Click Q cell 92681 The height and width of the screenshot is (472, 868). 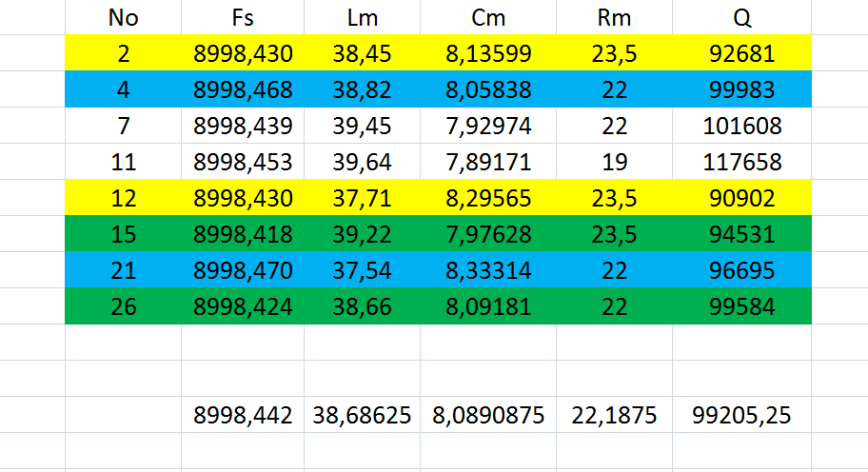tap(741, 53)
